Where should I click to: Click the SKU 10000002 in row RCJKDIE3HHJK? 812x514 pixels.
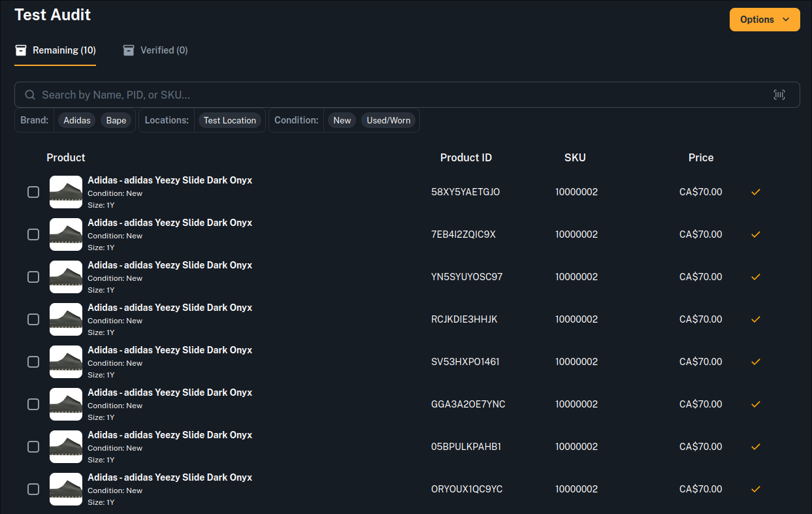click(x=577, y=319)
